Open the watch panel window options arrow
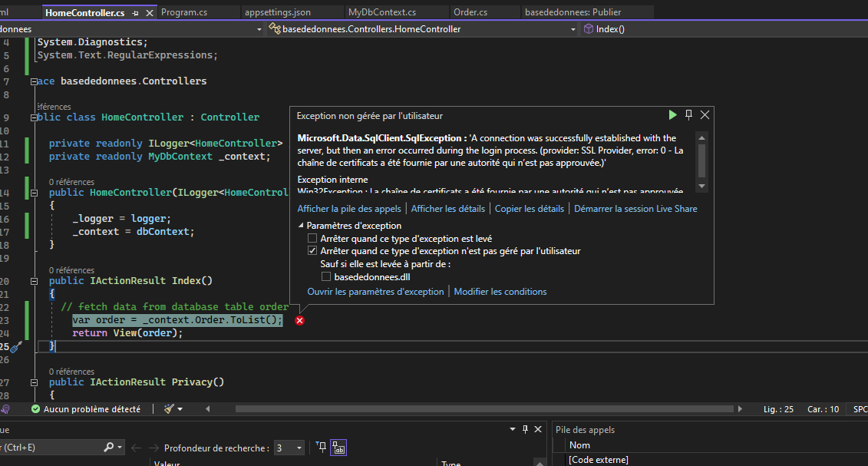 513,429
